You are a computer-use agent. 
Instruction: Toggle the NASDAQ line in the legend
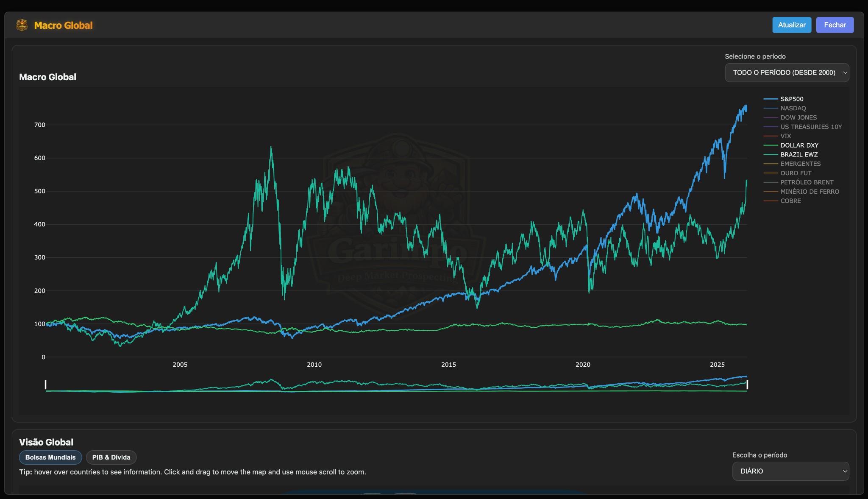pos(793,108)
